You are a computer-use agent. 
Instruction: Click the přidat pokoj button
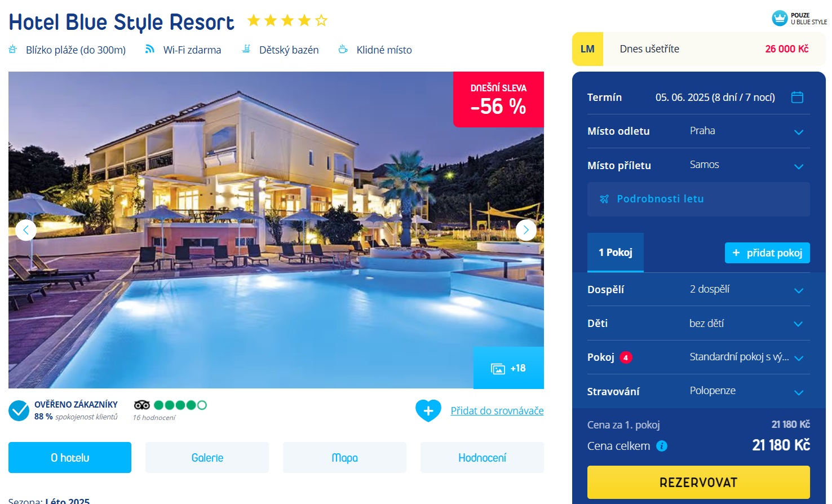[767, 253]
